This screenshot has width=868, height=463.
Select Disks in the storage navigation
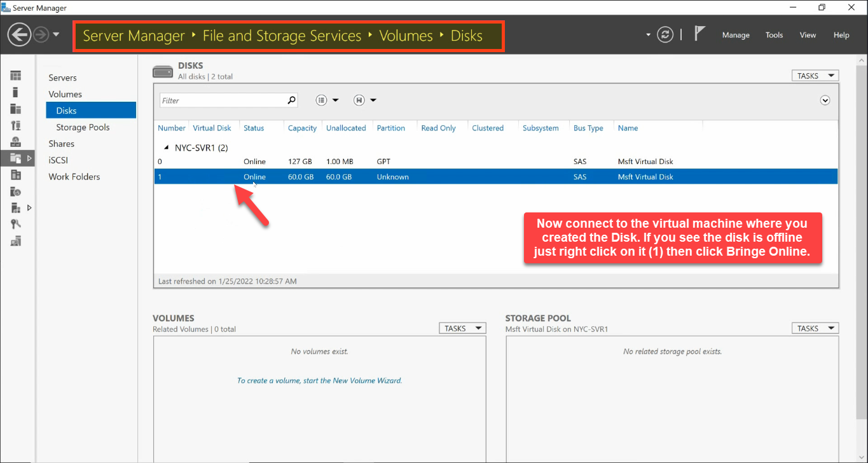tap(91, 111)
